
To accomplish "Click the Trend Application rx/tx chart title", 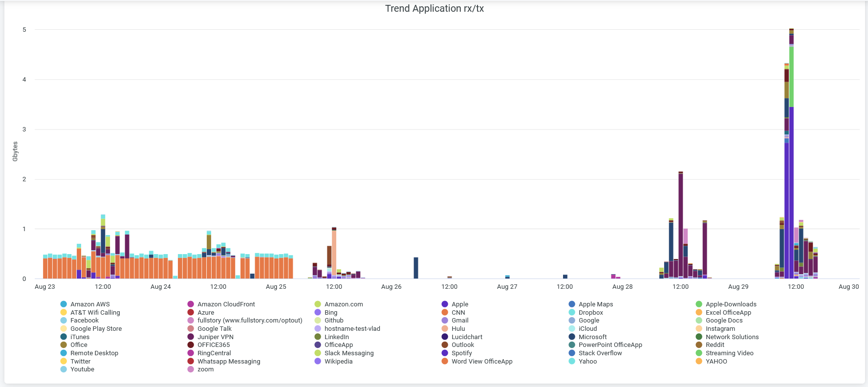I will point(434,9).
